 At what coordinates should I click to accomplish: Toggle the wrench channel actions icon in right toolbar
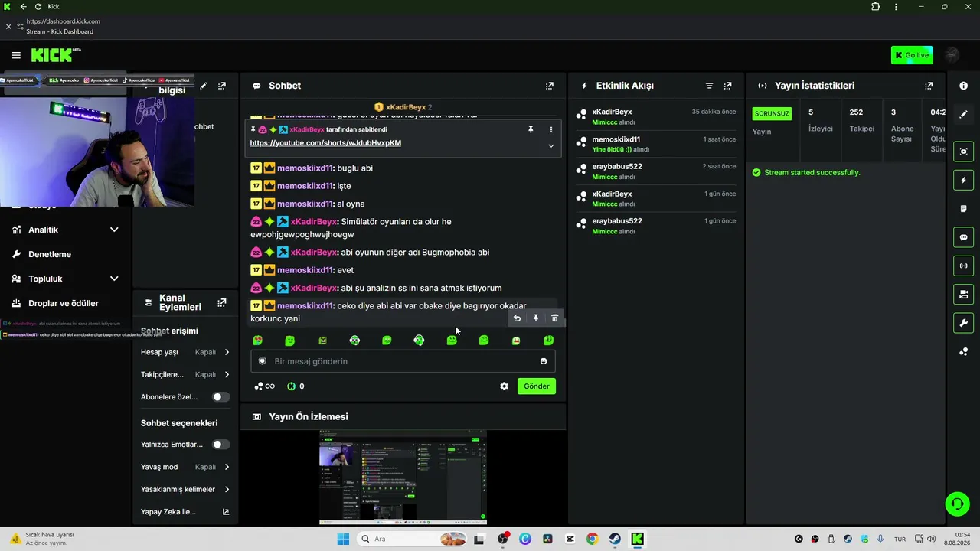tap(963, 323)
